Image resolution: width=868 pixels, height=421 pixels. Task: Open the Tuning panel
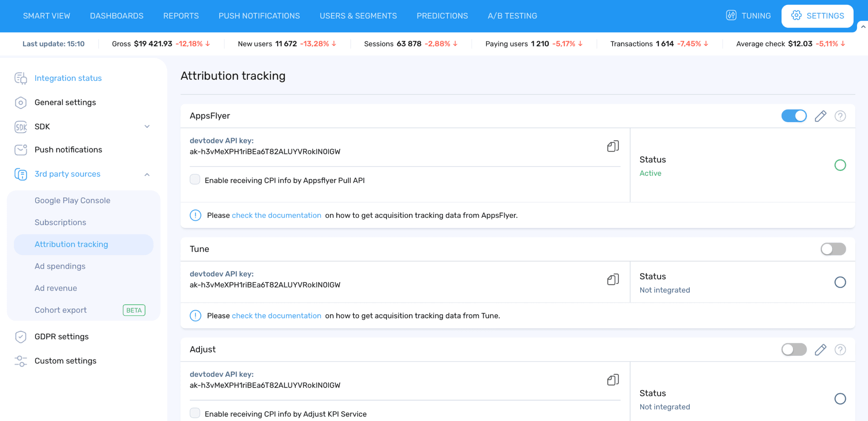tap(748, 15)
